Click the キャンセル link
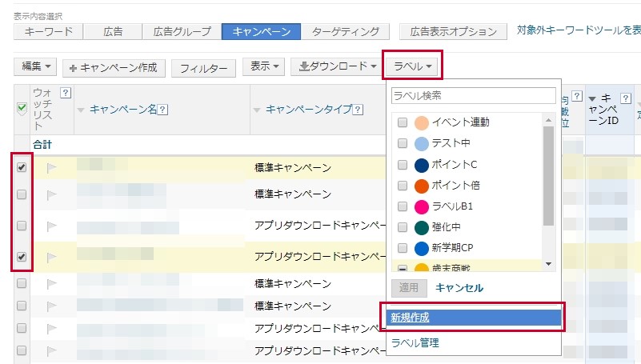The height and width of the screenshot is (364, 641). click(459, 287)
